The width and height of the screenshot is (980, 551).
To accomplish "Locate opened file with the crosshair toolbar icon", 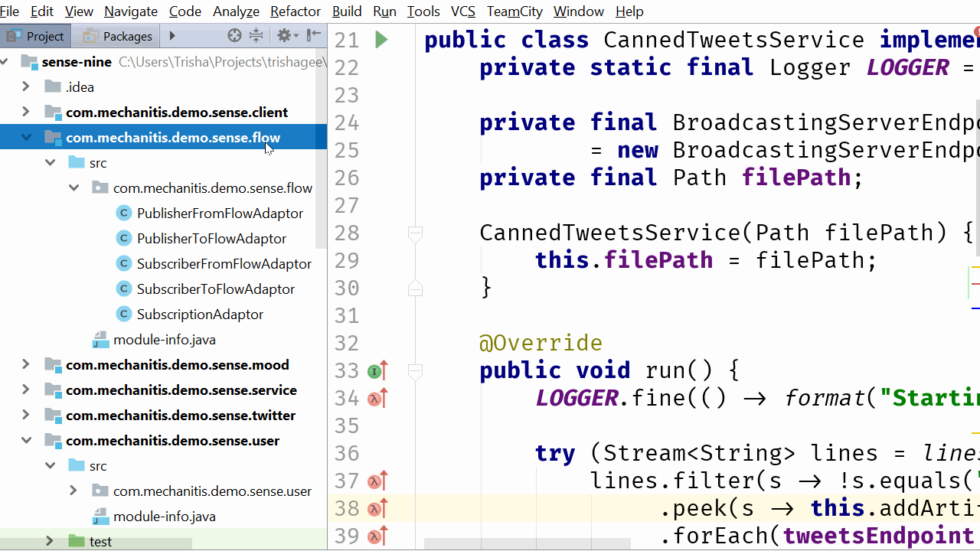I will pyautogui.click(x=235, y=34).
